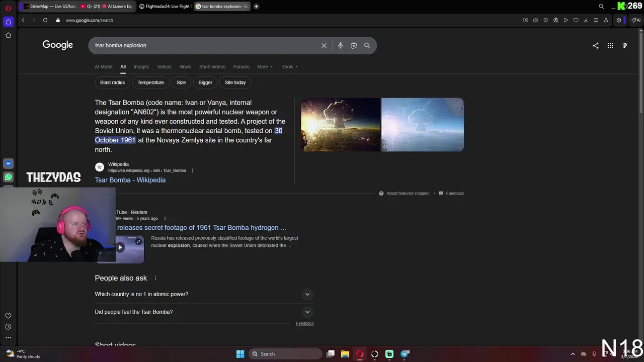
Task: Open sidebar three-dot setup menu
Action: pos(8,337)
